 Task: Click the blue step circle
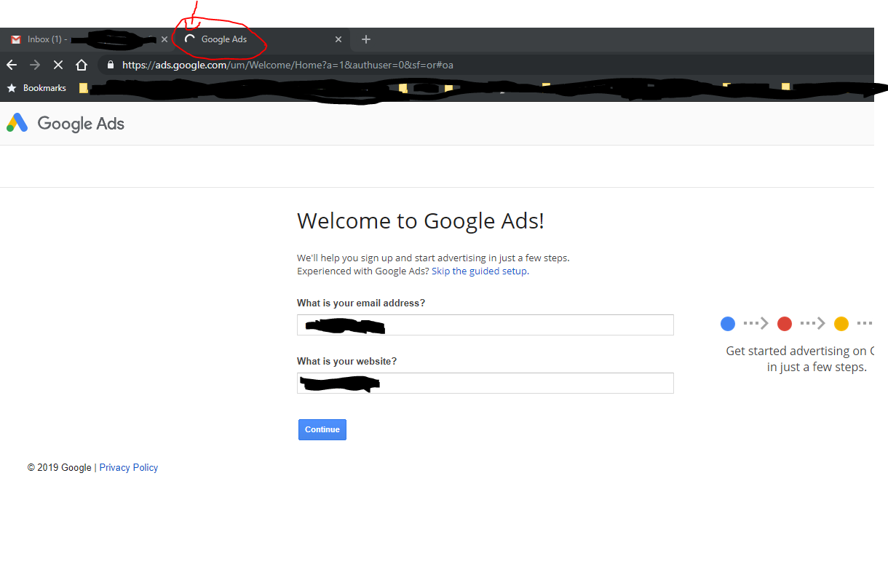pos(728,324)
